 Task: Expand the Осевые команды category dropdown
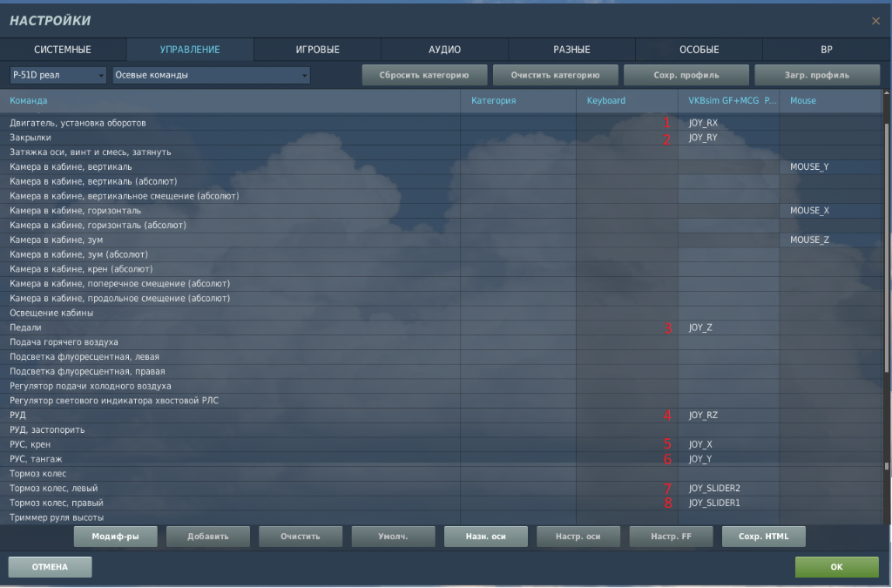tap(211, 76)
